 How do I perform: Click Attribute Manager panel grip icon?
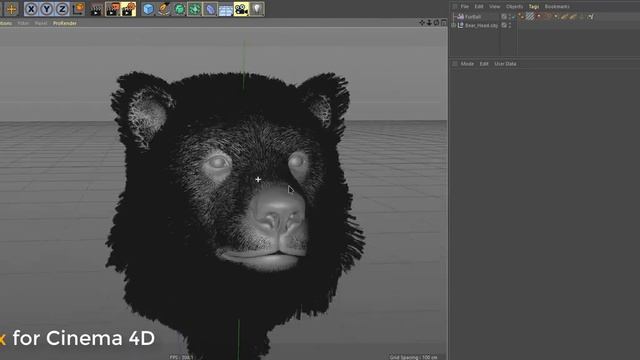pos(455,64)
